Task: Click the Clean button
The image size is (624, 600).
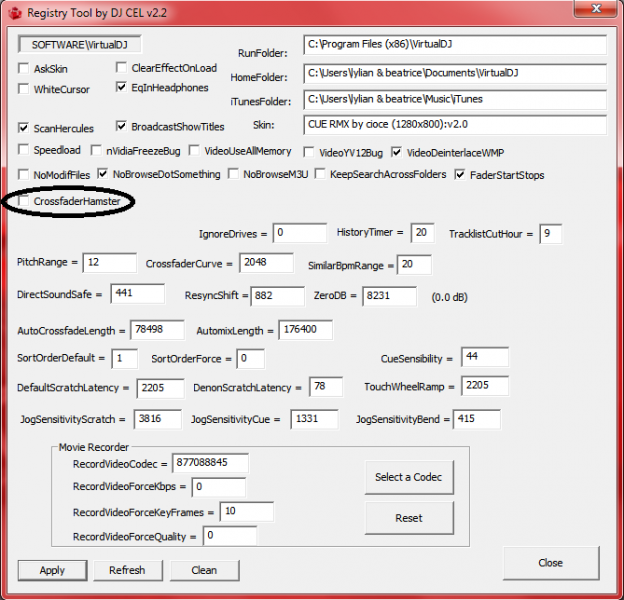Action: 204,571
